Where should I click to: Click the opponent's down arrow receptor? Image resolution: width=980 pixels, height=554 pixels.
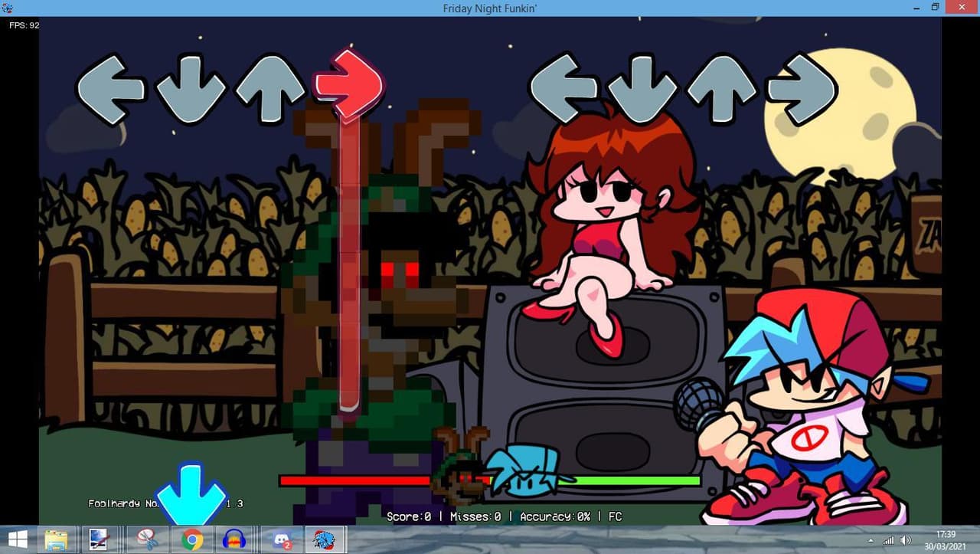tap(191, 89)
